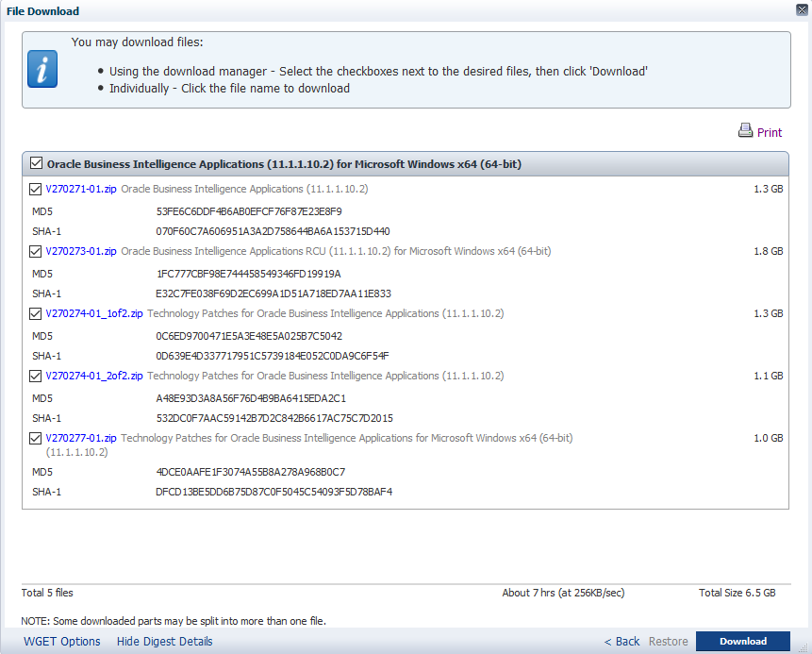Screen dimensions: 812x654
Task: Open the V270271-01.zip file link
Action: (x=81, y=189)
